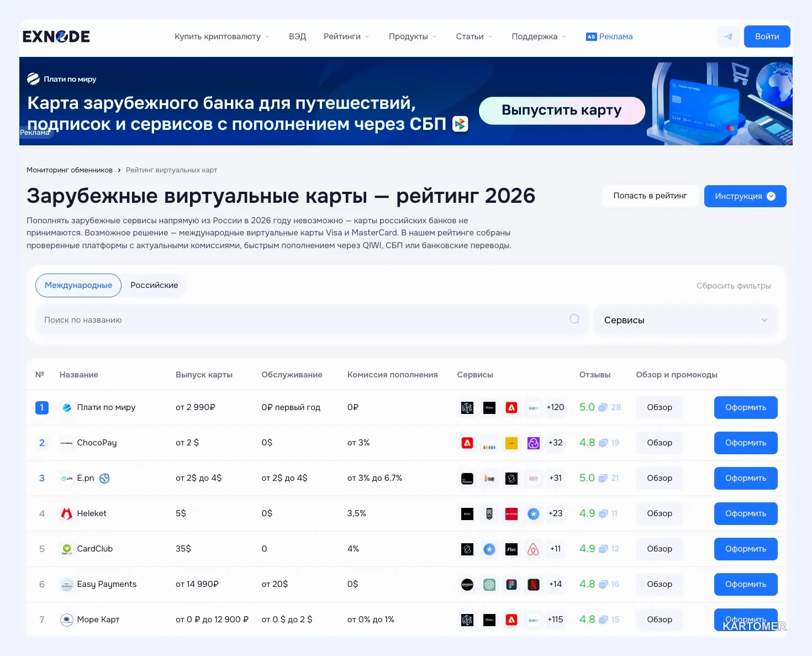Click the Войти button
The height and width of the screenshot is (656, 812).
pyautogui.click(x=767, y=36)
